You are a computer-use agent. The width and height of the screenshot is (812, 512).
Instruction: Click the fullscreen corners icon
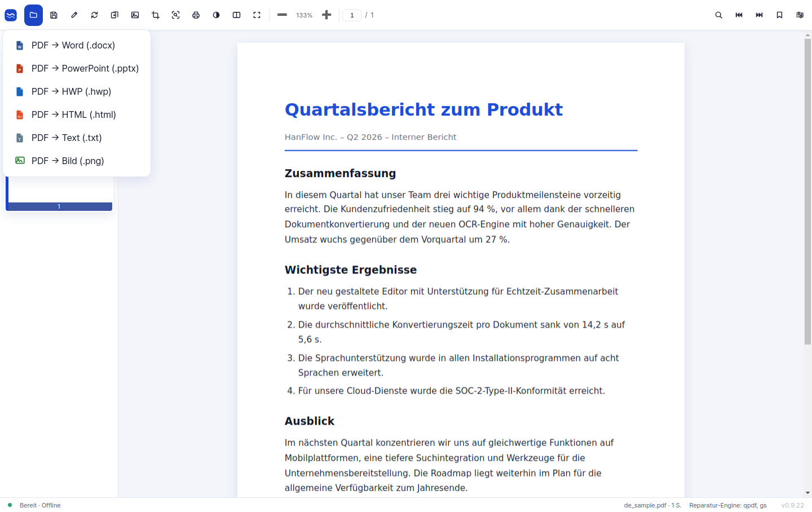[257, 15]
